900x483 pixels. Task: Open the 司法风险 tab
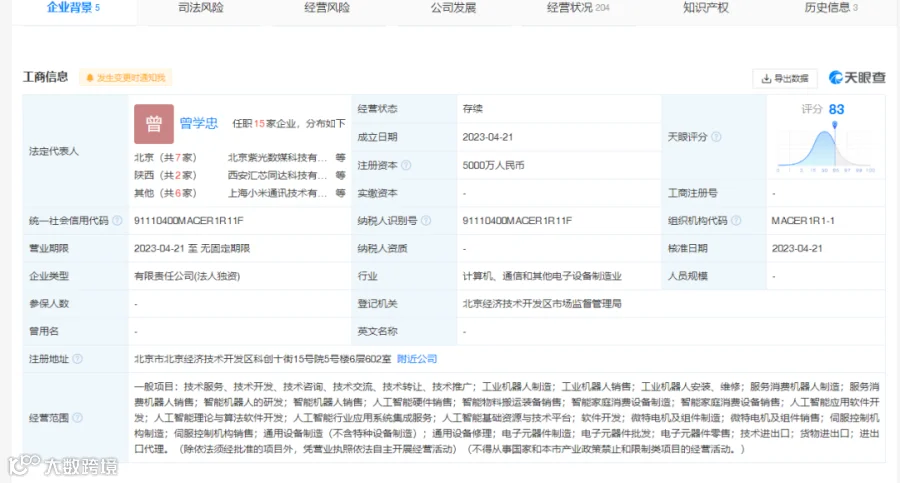(201, 8)
